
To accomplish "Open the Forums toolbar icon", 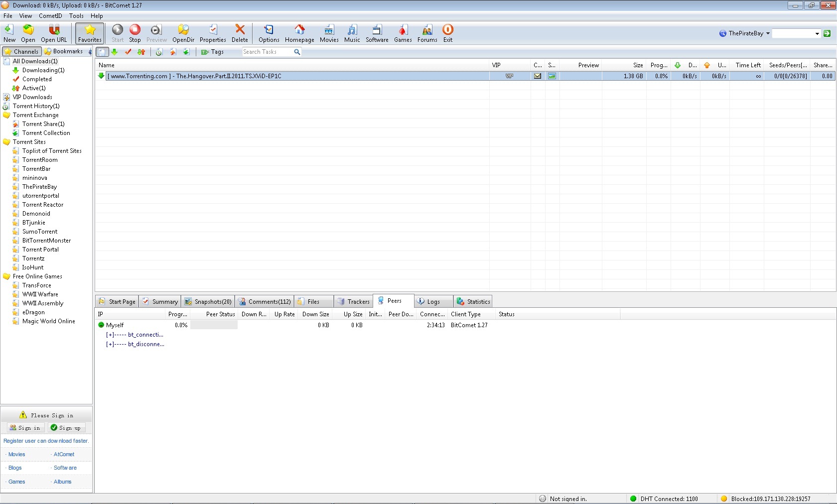I will [427, 33].
